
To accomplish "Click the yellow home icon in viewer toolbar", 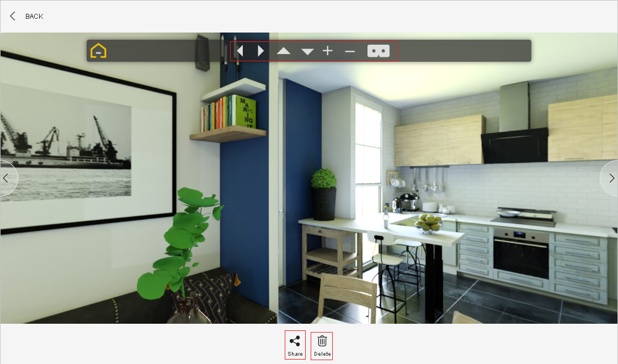I will point(98,51).
